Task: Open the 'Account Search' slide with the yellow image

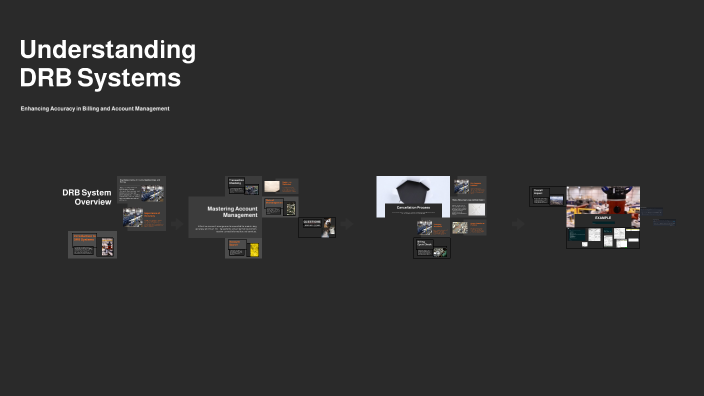Action: click(243, 248)
